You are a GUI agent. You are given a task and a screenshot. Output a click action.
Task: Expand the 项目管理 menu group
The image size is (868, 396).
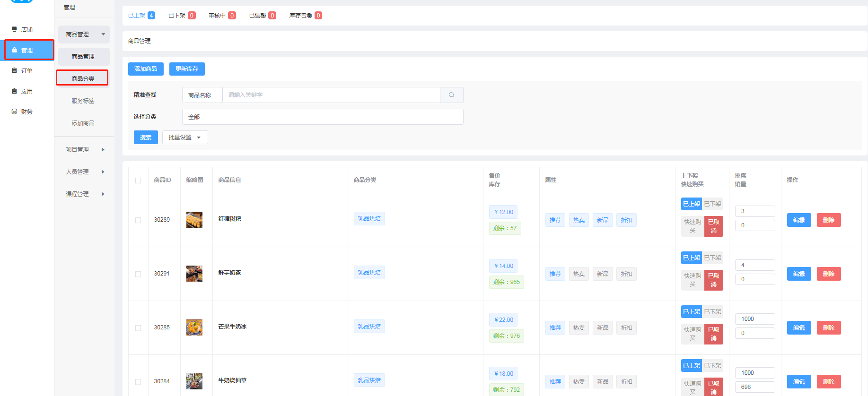click(x=84, y=150)
